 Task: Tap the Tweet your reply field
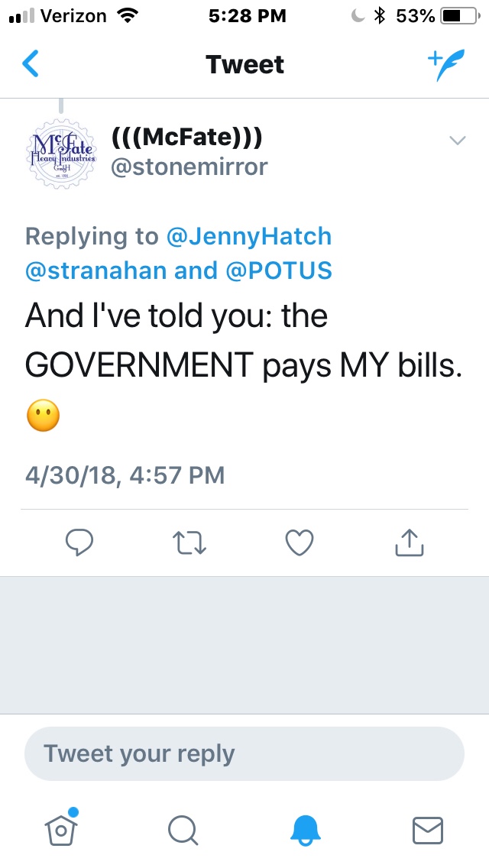pos(244,753)
